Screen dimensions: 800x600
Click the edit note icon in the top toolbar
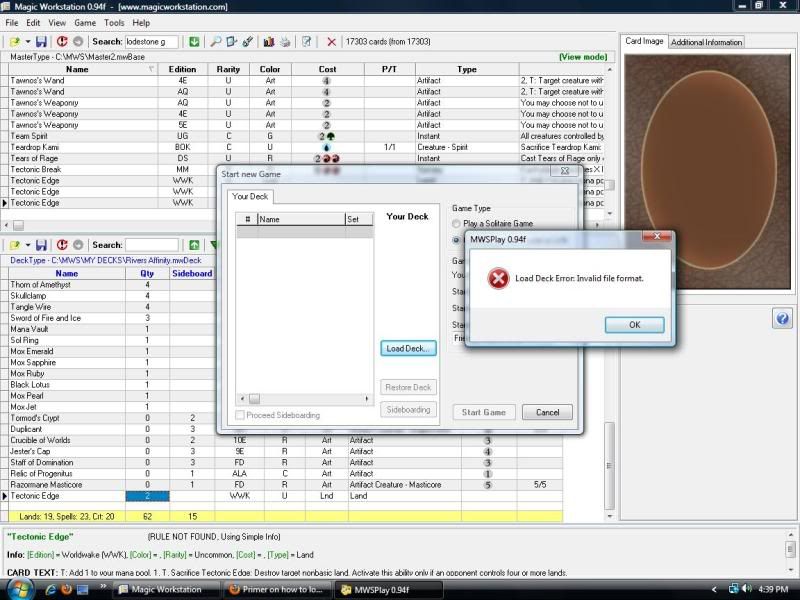tap(306, 42)
